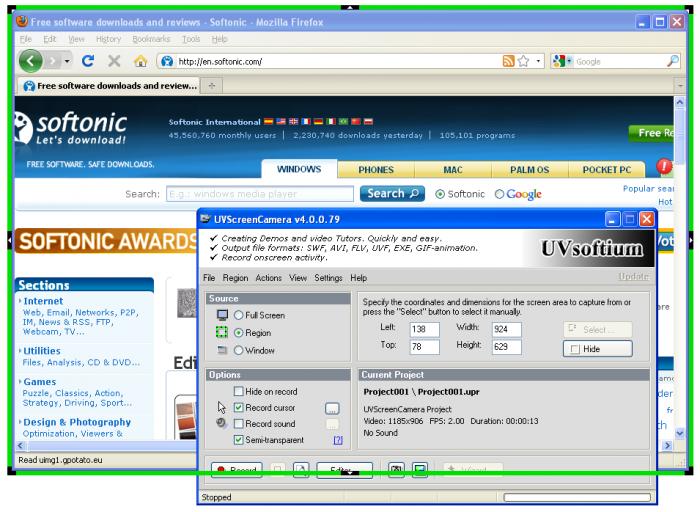Click the blue Search button on Softonic
The image size is (700, 512).
(x=392, y=193)
